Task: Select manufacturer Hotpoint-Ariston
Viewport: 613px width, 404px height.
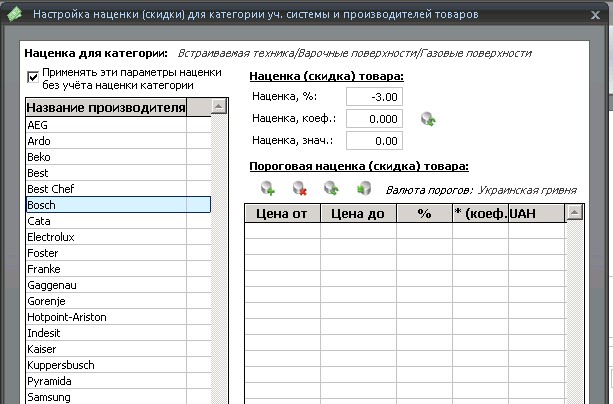Action: coord(118,317)
